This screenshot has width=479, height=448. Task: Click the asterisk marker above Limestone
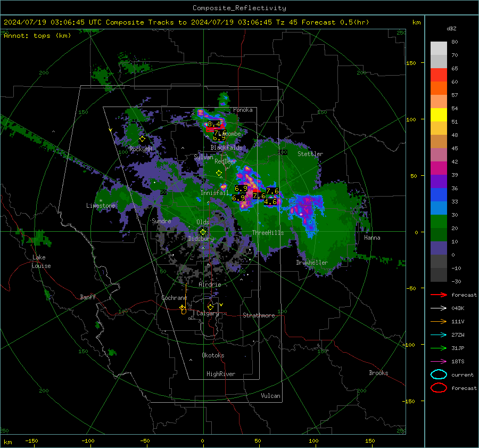pyautogui.click(x=101, y=201)
